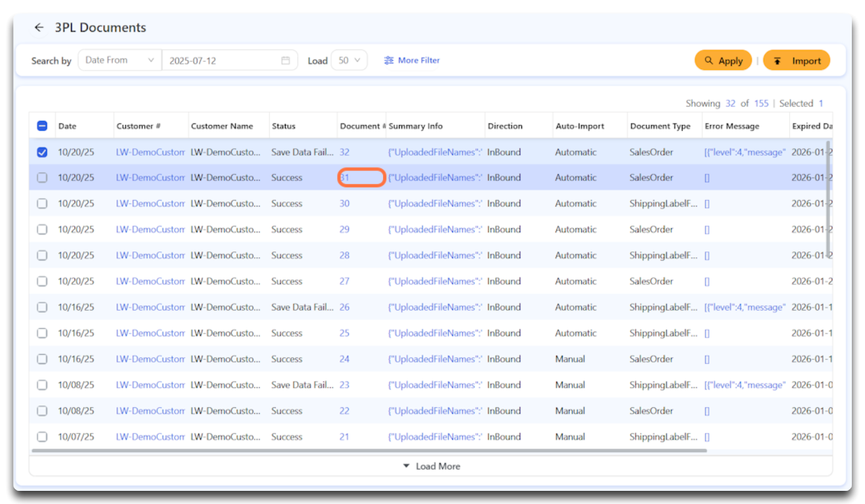Click the back arrow beside 3PL Documents
The height and width of the screenshot is (504, 865).
[39, 28]
